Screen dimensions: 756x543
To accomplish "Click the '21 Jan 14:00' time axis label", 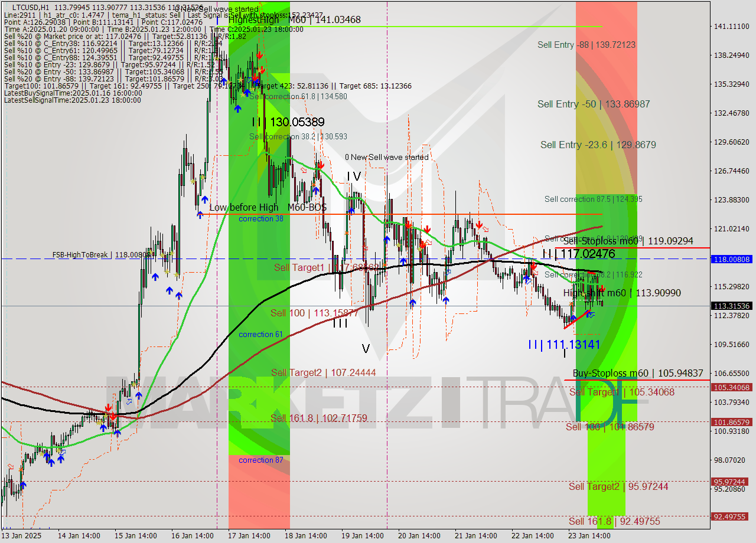I will coord(475,536).
